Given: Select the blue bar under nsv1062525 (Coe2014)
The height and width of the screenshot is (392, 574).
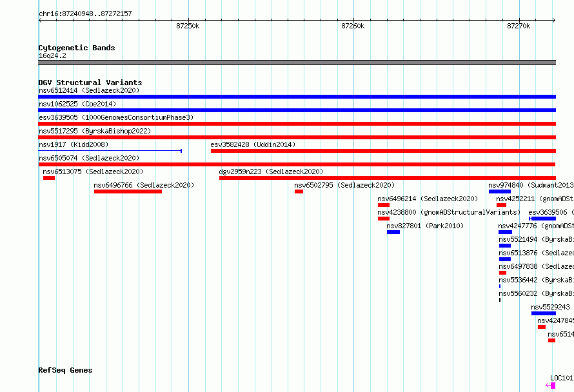Looking at the screenshot, I should coord(297,110).
